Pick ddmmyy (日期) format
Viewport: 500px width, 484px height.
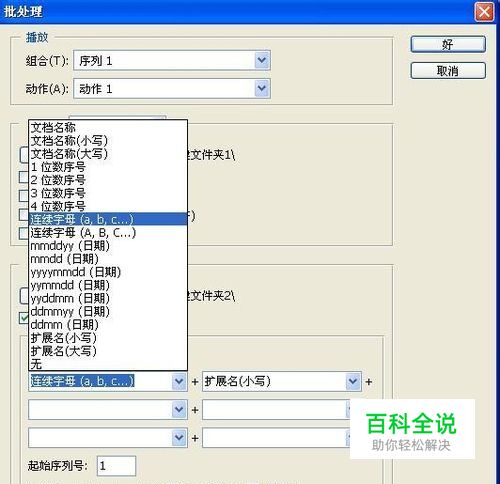[x=108, y=311]
